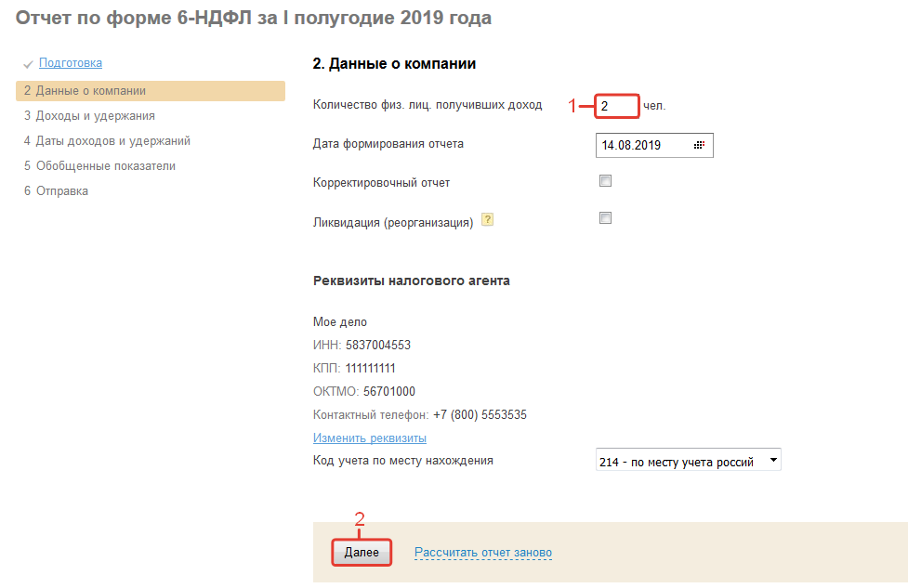Screen dimensions: 921x588
Task: Click the Реквизиты налогового агента heading
Action: click(x=411, y=281)
